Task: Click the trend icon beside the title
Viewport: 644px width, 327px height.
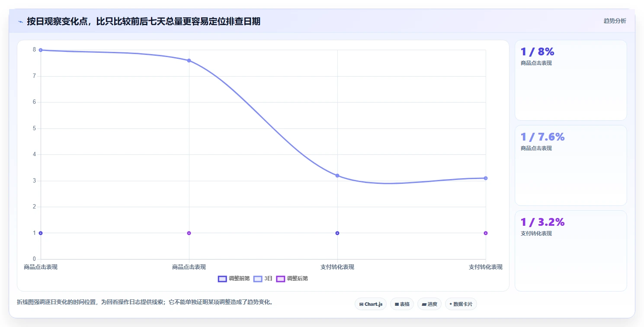Action: [x=20, y=22]
